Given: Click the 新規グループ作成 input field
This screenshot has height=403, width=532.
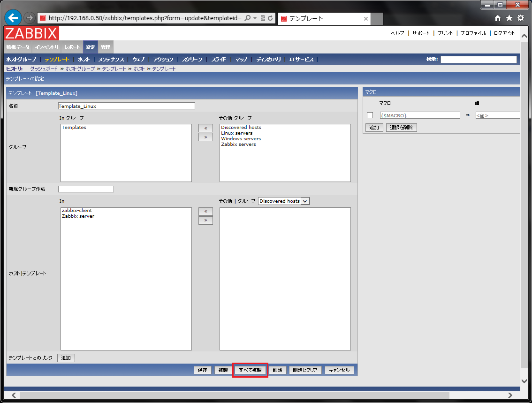Looking at the screenshot, I should pos(86,189).
